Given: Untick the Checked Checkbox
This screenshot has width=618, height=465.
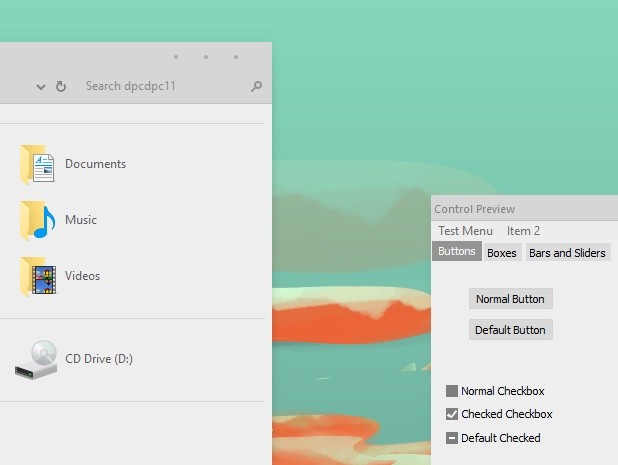Looking at the screenshot, I should [452, 414].
